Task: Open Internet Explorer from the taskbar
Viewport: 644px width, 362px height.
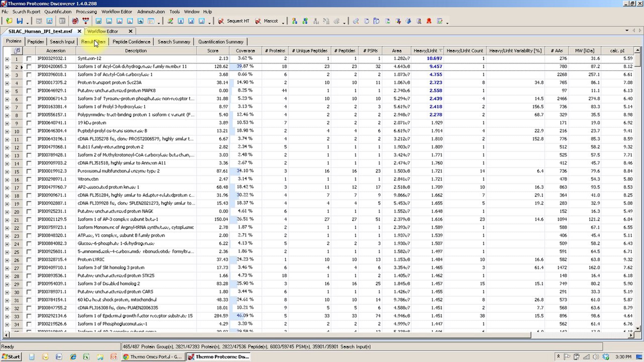Action: pyautogui.click(x=73, y=357)
